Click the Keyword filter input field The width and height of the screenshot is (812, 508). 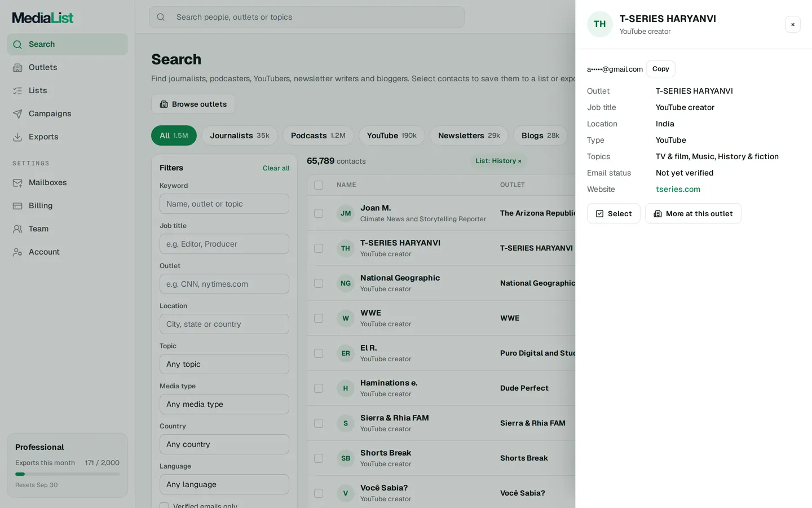pyautogui.click(x=224, y=204)
